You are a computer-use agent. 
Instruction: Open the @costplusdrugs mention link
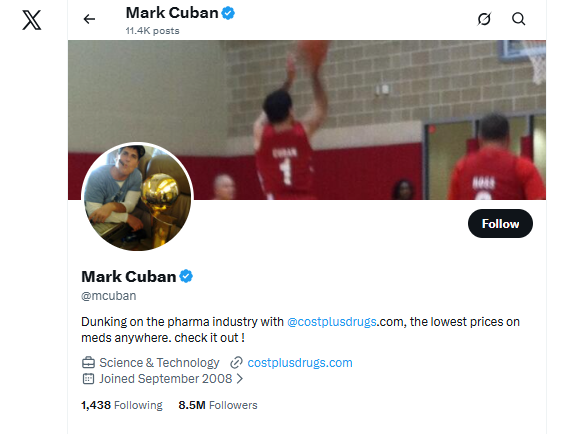point(331,322)
